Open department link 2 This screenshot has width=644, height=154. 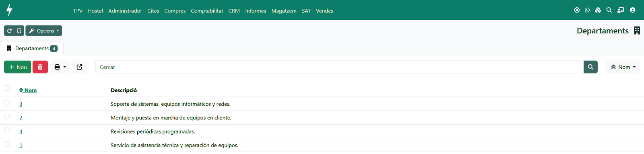21,118
